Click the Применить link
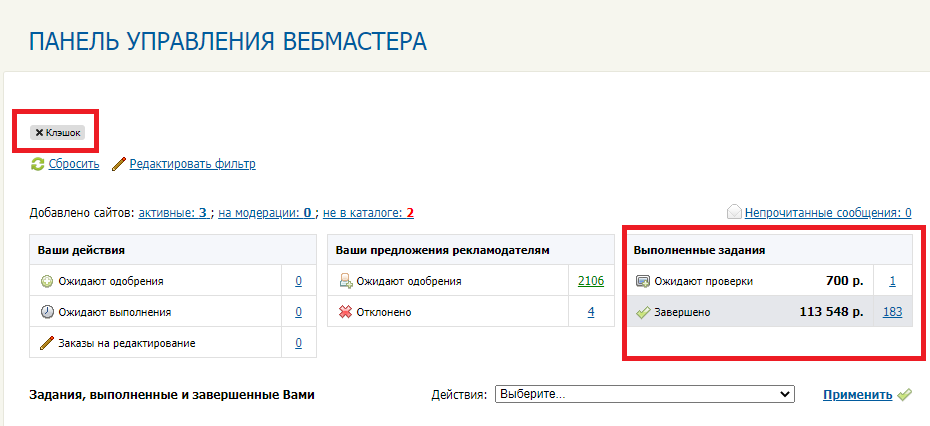The width and height of the screenshot is (930, 426). (x=858, y=395)
